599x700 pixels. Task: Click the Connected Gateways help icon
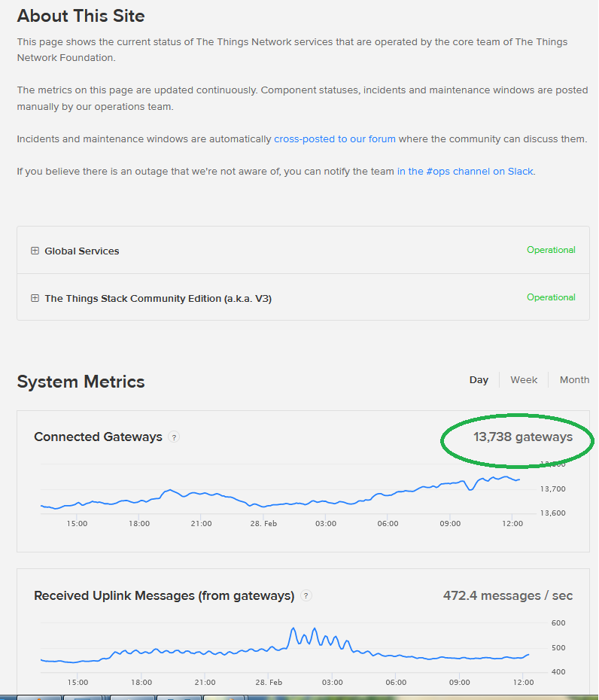pos(174,437)
